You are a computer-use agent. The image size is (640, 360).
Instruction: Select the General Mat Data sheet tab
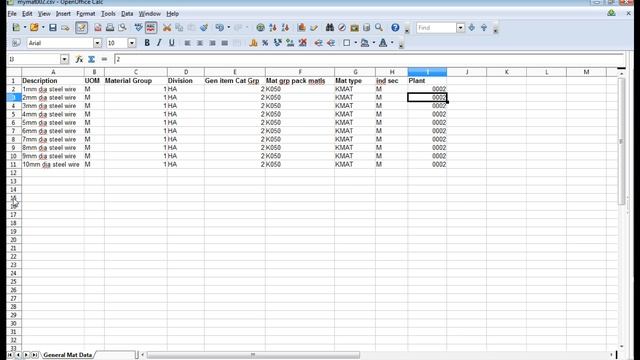point(67,355)
